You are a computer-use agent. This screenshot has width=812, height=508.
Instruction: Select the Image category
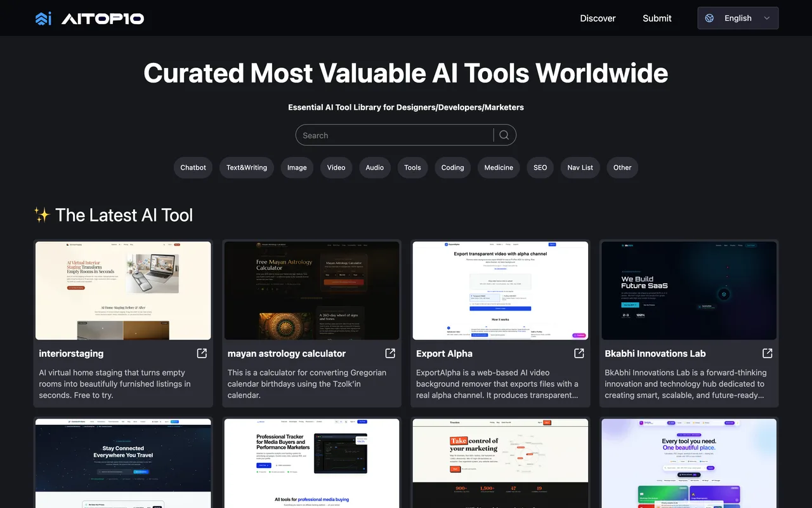(x=297, y=168)
